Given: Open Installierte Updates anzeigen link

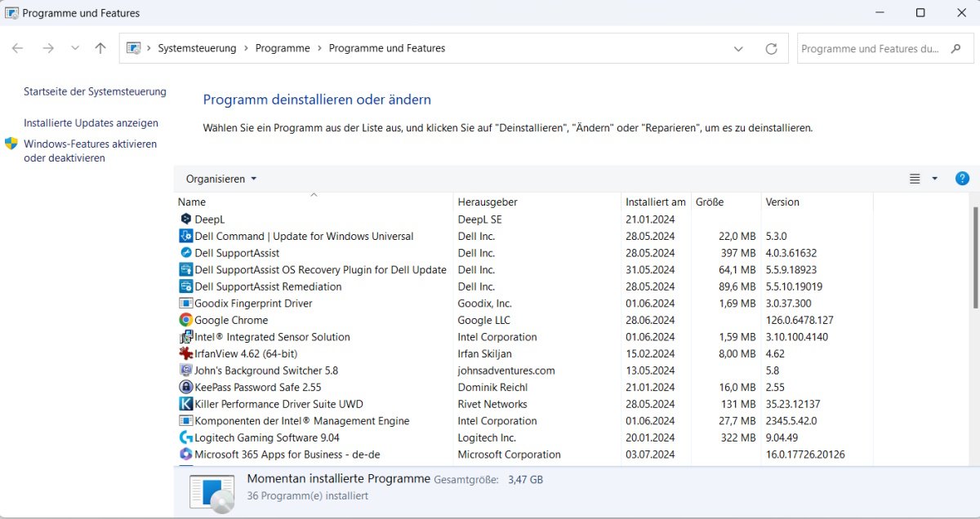Looking at the screenshot, I should (91, 123).
